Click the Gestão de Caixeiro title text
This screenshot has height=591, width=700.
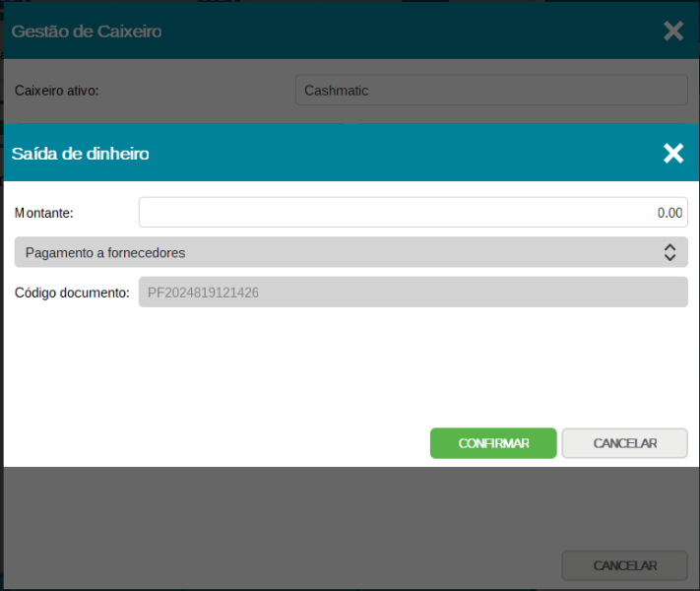pyautogui.click(x=87, y=32)
